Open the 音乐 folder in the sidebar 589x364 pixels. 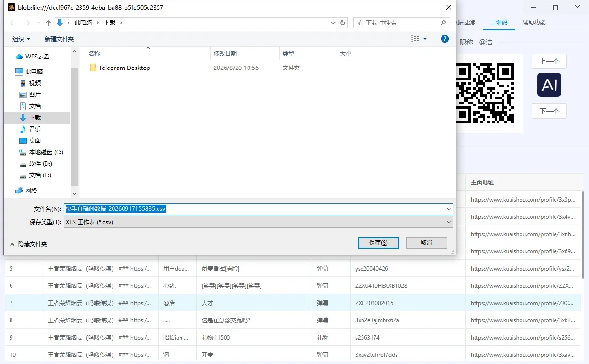point(35,129)
